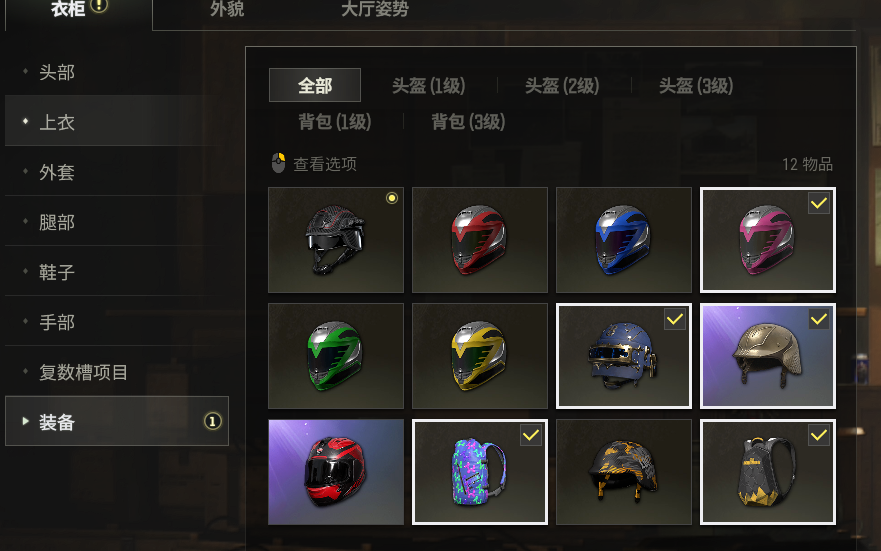Click the mouse icon beside 查看选项
881x551 pixels.
pos(278,163)
